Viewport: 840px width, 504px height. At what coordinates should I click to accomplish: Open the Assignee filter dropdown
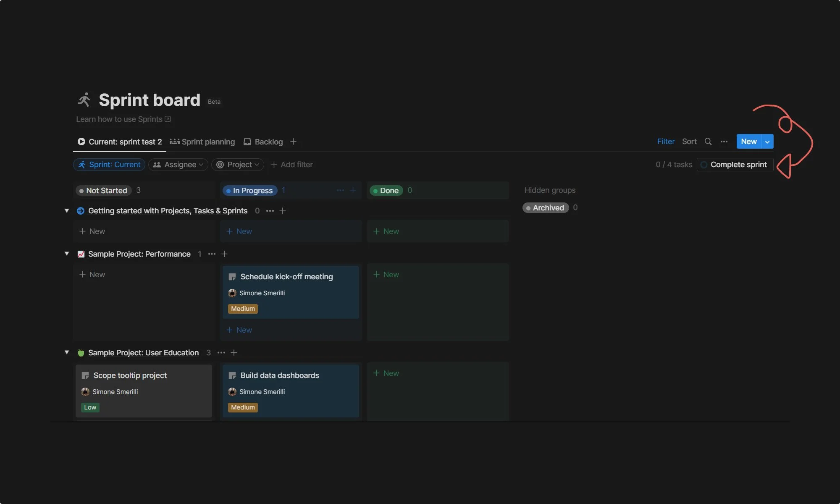pos(178,165)
